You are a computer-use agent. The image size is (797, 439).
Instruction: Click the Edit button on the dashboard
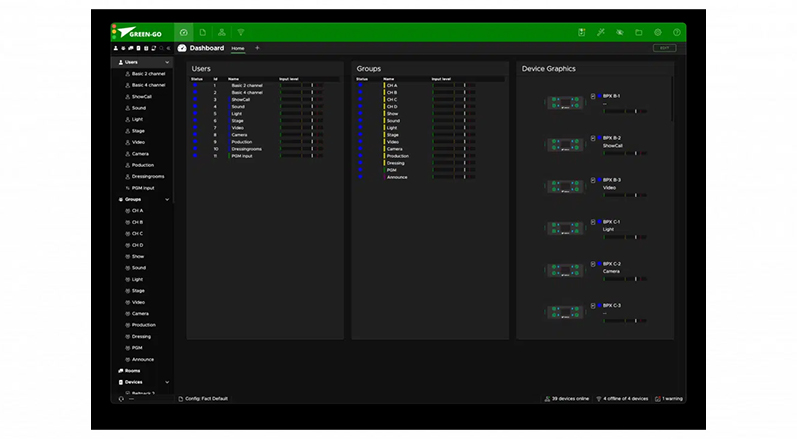point(664,48)
